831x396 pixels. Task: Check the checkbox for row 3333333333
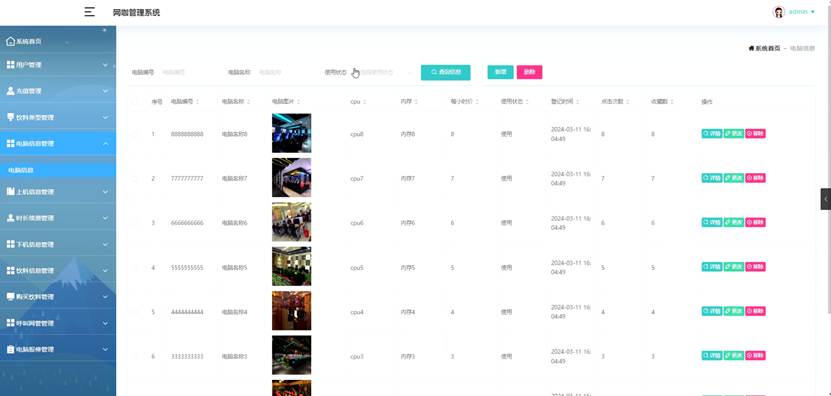click(x=135, y=356)
